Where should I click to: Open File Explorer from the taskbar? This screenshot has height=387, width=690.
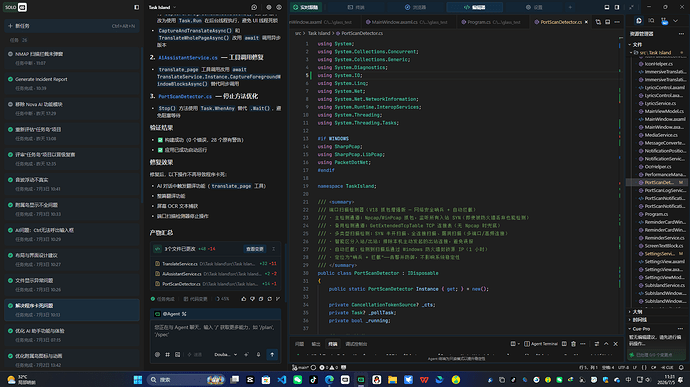coord(393,380)
